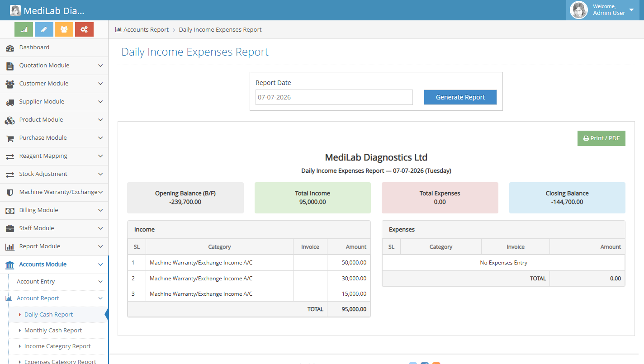This screenshot has width=644, height=364.
Task: Click the Supplier Module truck icon
Action: [10, 102]
